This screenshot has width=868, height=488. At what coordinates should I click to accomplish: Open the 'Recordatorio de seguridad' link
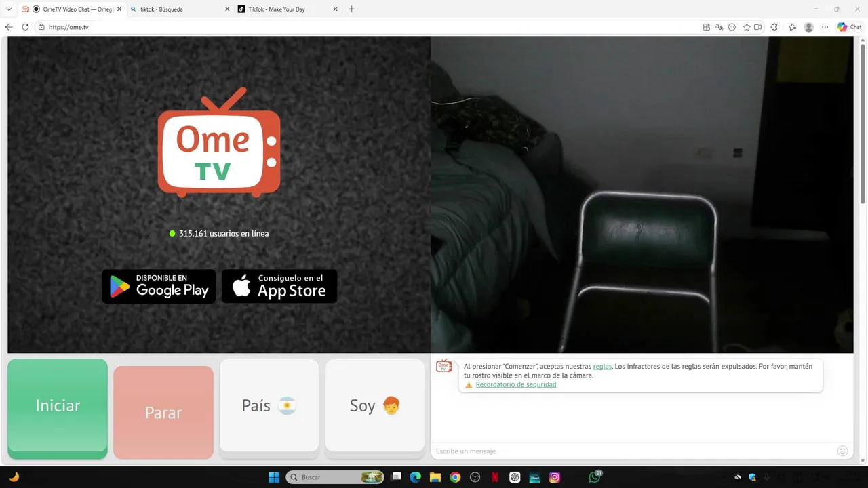coord(516,384)
